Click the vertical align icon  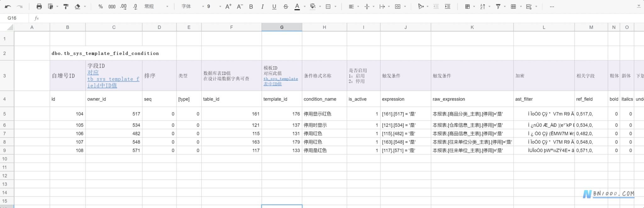click(x=367, y=7)
